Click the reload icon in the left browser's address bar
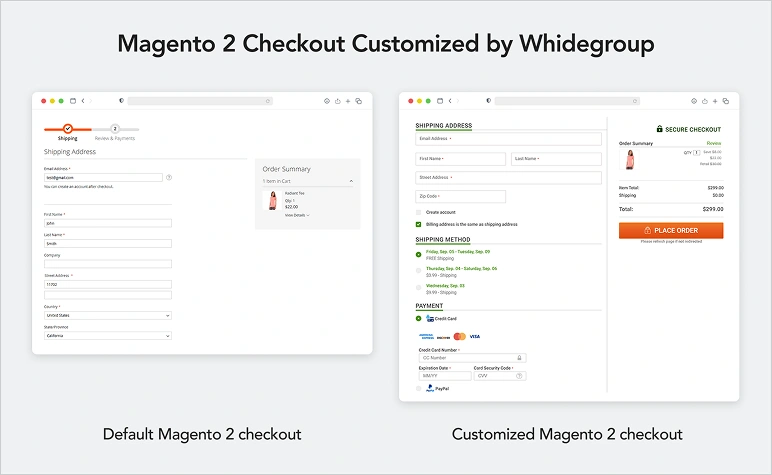772x475 pixels. [268, 101]
